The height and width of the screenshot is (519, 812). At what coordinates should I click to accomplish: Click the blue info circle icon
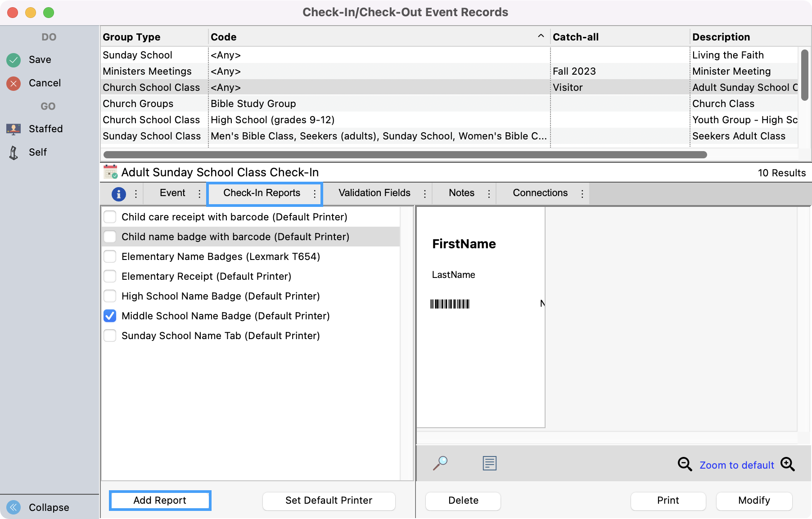(x=118, y=193)
